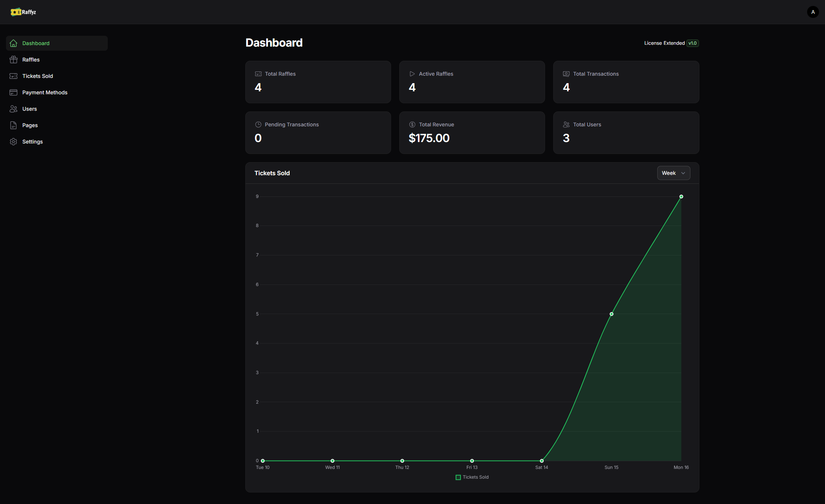825x504 pixels.
Task: Open the user avatar menu
Action: pos(813,12)
